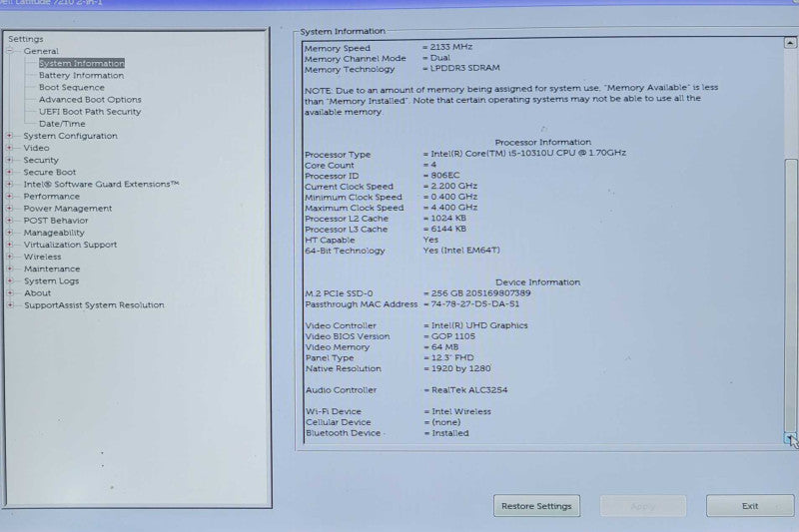The height and width of the screenshot is (532, 799).
Task: Expand the System Logs node
Action: coord(9,280)
